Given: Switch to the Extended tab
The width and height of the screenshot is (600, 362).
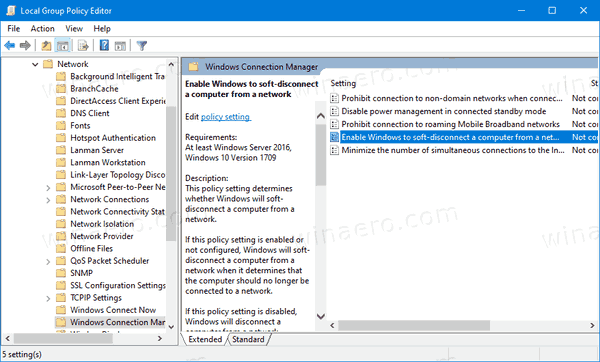Looking at the screenshot, I should pos(205,339).
